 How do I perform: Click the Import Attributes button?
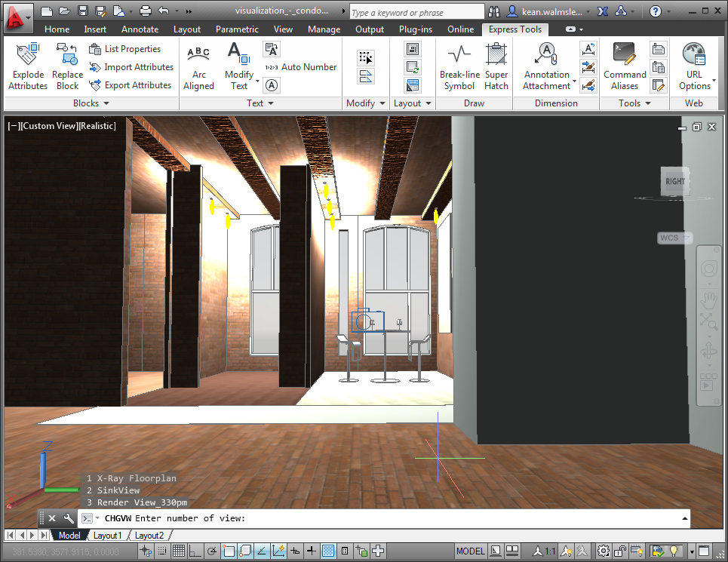point(131,67)
